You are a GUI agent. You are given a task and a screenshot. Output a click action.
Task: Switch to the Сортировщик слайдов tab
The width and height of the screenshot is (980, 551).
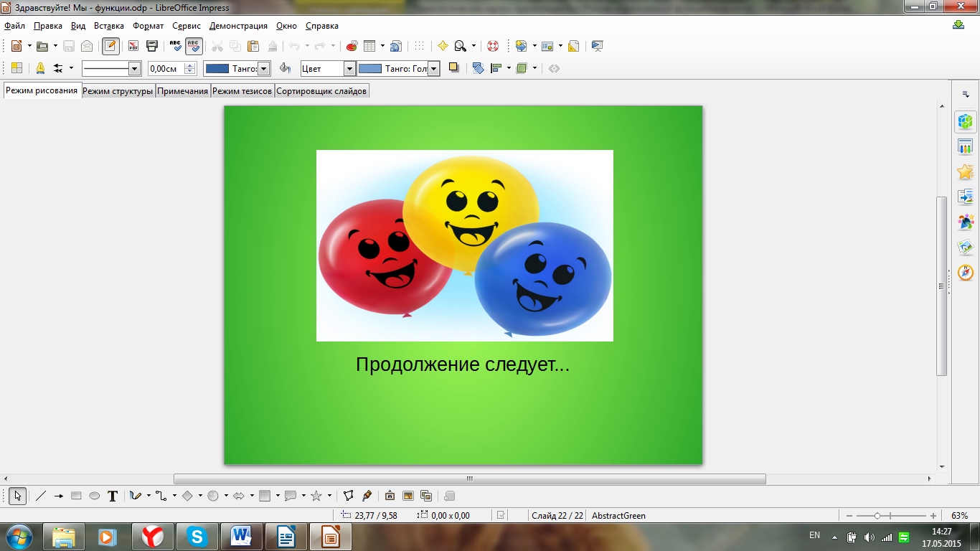[321, 91]
